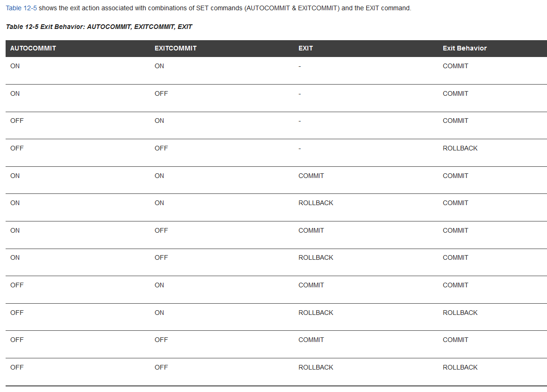Open the Table 12-5 hyperlink
Viewport: 547px width, 392px height.
21,8
